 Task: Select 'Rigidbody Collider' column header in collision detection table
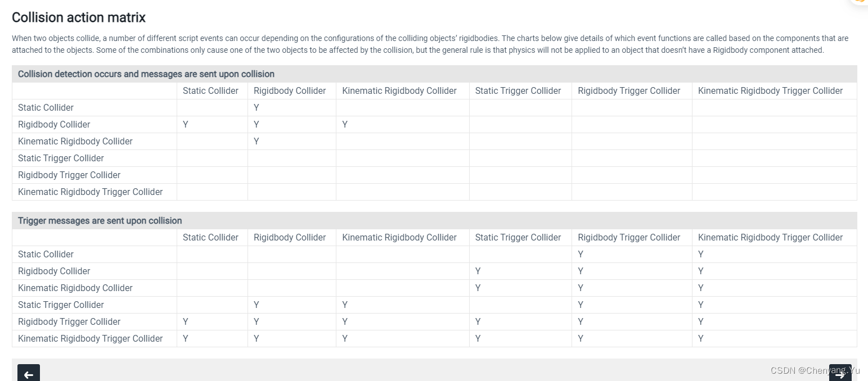pyautogui.click(x=290, y=91)
